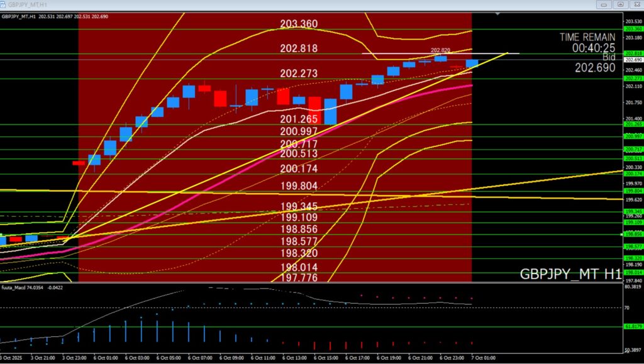Viewport: 644px width, 364px height.
Task: Click the GBPJPY_MT H1 watermark label
Action: pyautogui.click(x=570, y=274)
